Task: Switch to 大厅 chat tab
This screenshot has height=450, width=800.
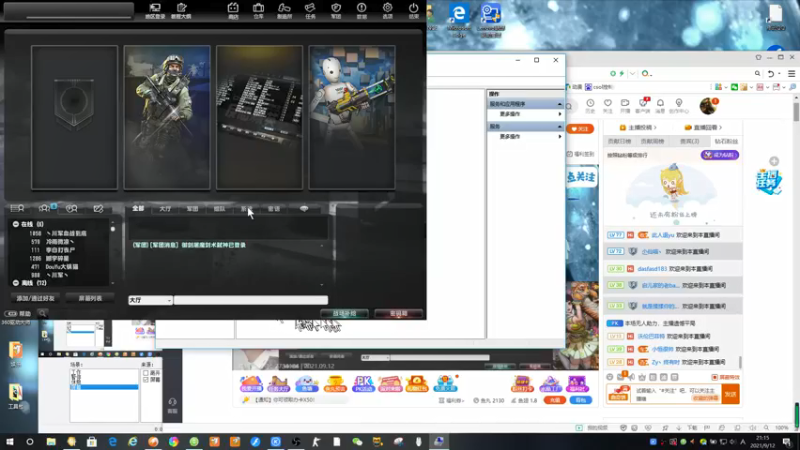Action: pyautogui.click(x=165, y=209)
